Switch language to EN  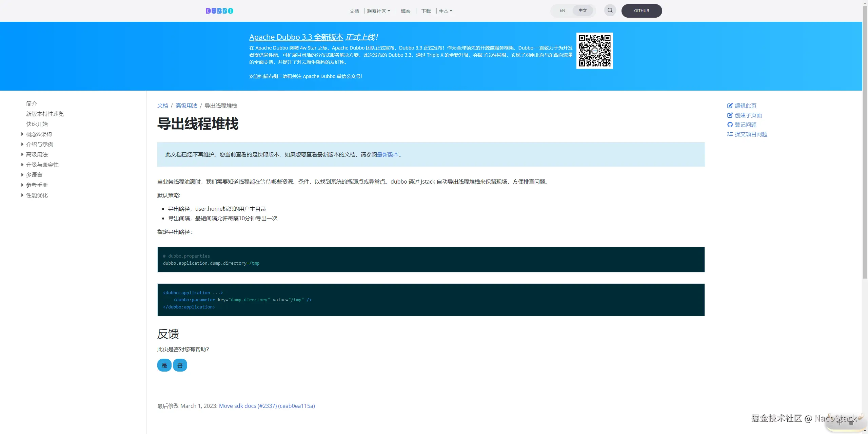pos(562,11)
